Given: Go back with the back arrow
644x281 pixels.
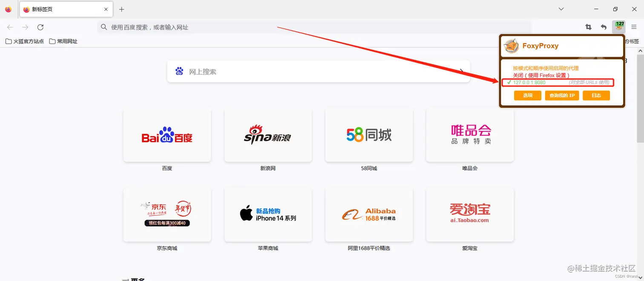Looking at the screenshot, I should [x=10, y=27].
